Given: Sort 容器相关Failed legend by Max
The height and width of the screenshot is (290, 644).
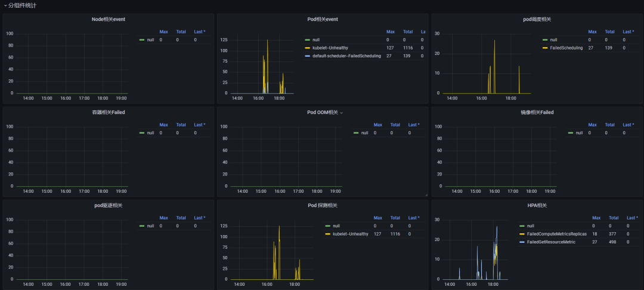Looking at the screenshot, I should [163, 125].
